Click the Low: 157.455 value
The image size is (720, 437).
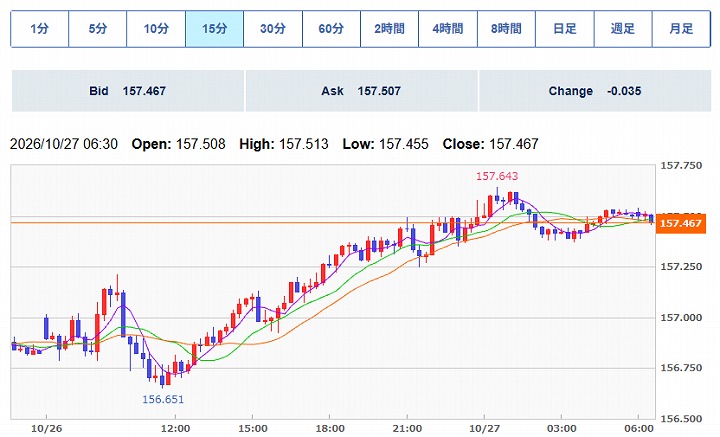385,144
